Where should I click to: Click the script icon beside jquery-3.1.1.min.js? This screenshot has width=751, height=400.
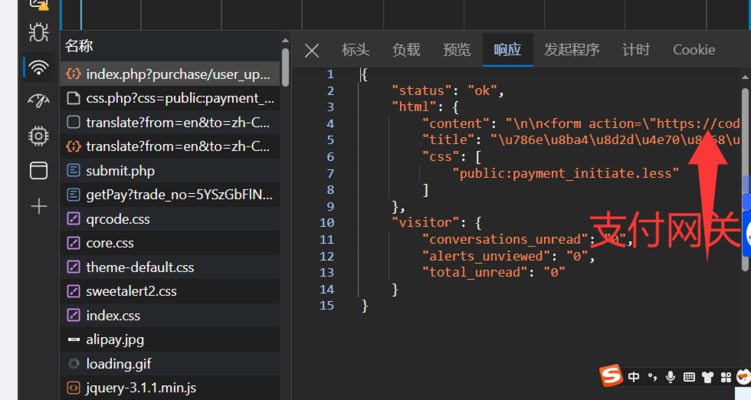point(73,388)
